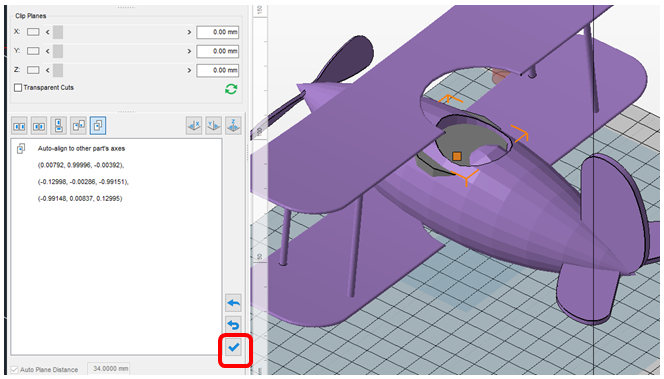Screen dimensions: 664x379
Task: Click the align to Z axis icon
Action: 233,126
